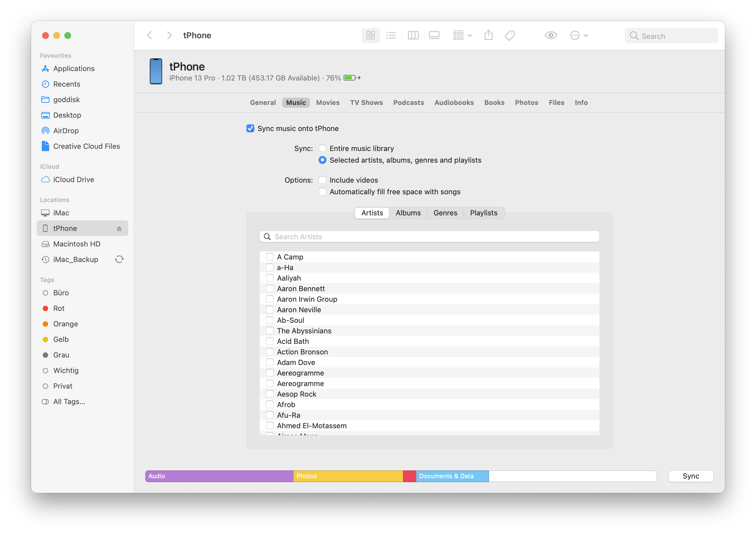Click the Finder Search field
The height and width of the screenshot is (534, 756).
click(x=671, y=36)
